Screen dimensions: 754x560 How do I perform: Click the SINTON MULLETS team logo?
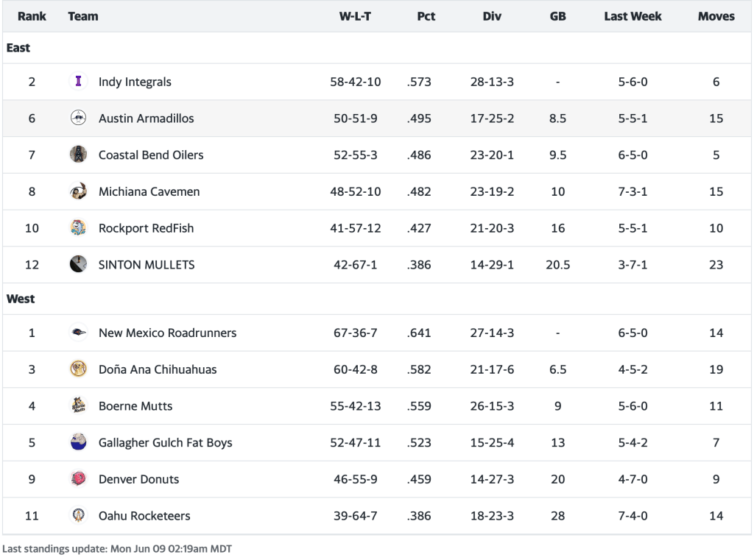click(x=78, y=264)
